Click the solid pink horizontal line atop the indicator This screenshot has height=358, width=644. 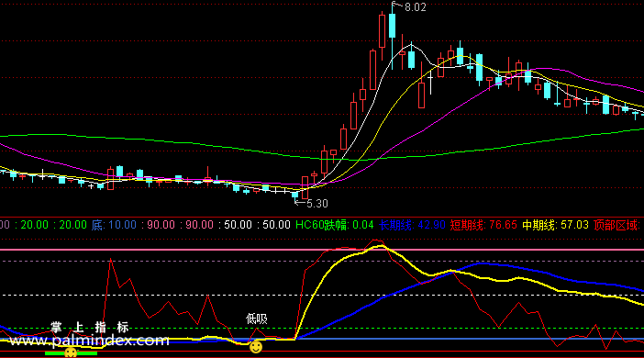[x=322, y=250]
